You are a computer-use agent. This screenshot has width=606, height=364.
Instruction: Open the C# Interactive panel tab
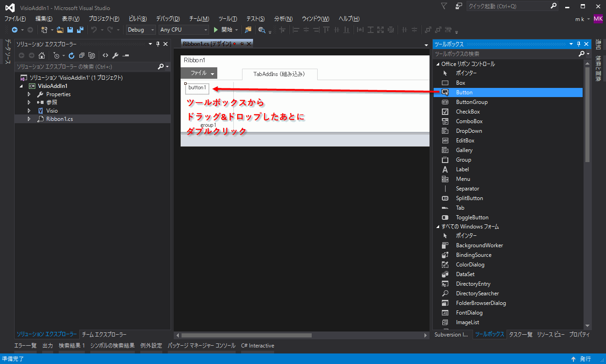coord(258,346)
